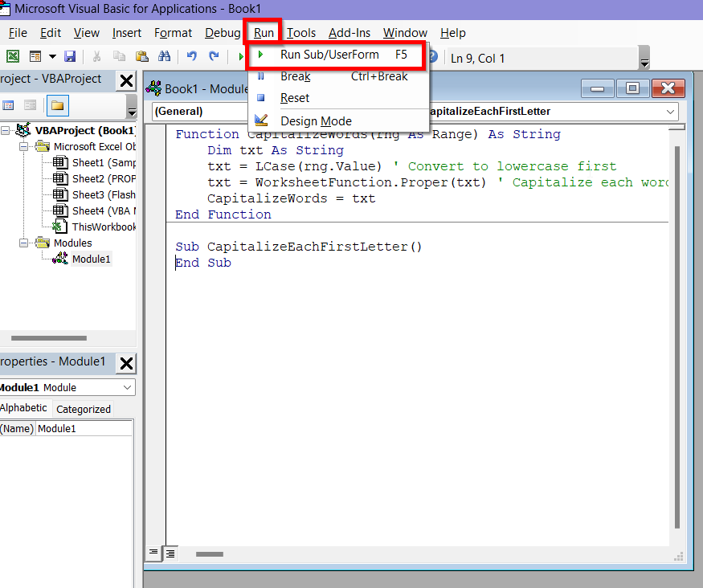Image resolution: width=703 pixels, height=588 pixels.
Task: Enable Full Module View button at code window bottom
Action: (x=170, y=554)
